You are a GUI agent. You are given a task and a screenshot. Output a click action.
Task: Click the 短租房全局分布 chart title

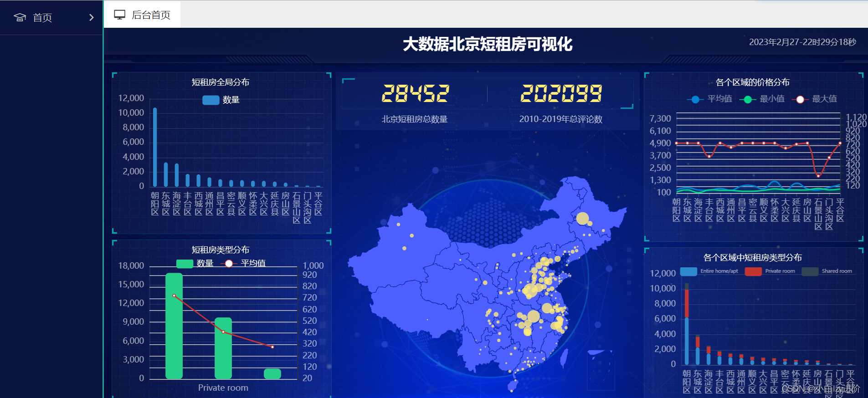(x=221, y=82)
